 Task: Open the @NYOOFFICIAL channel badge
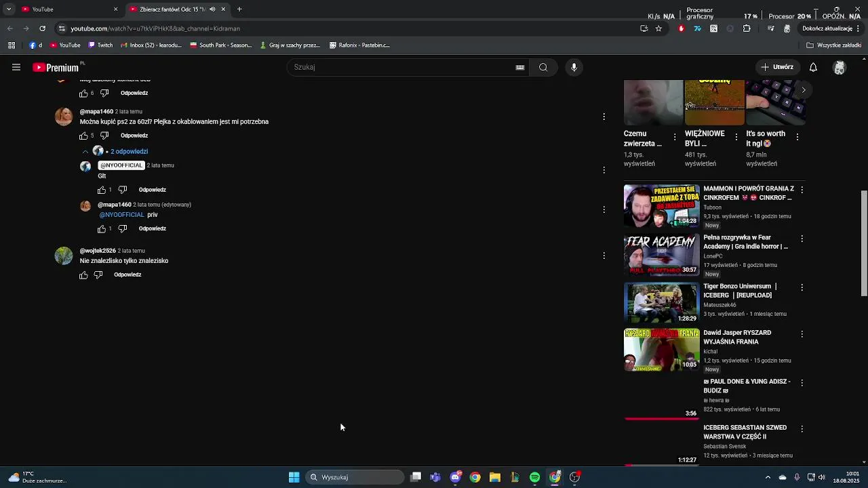pyautogui.click(x=121, y=165)
